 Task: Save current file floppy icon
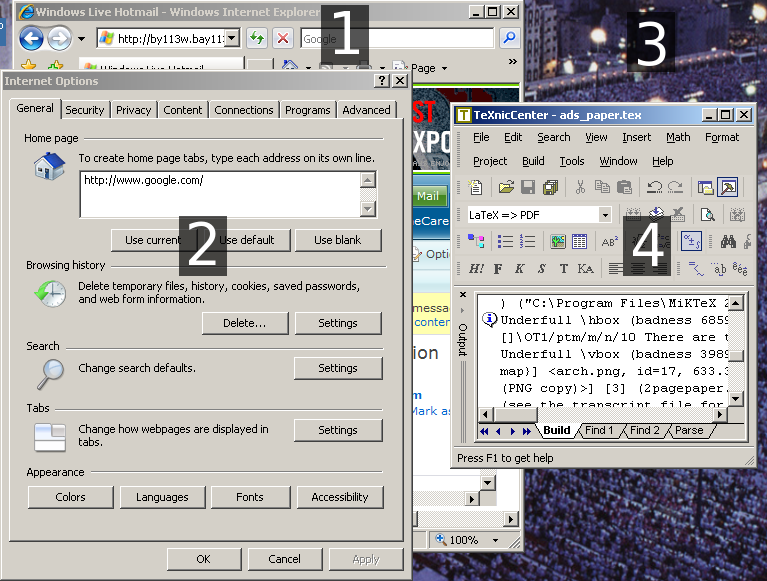[x=528, y=187]
